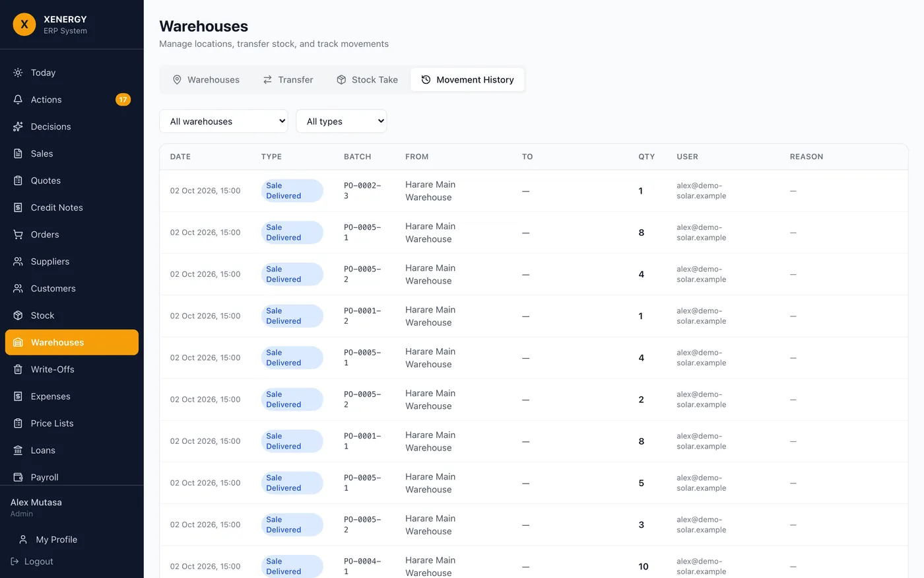The image size is (924, 578).
Task: Click the Expenses receipt icon
Action: click(18, 396)
